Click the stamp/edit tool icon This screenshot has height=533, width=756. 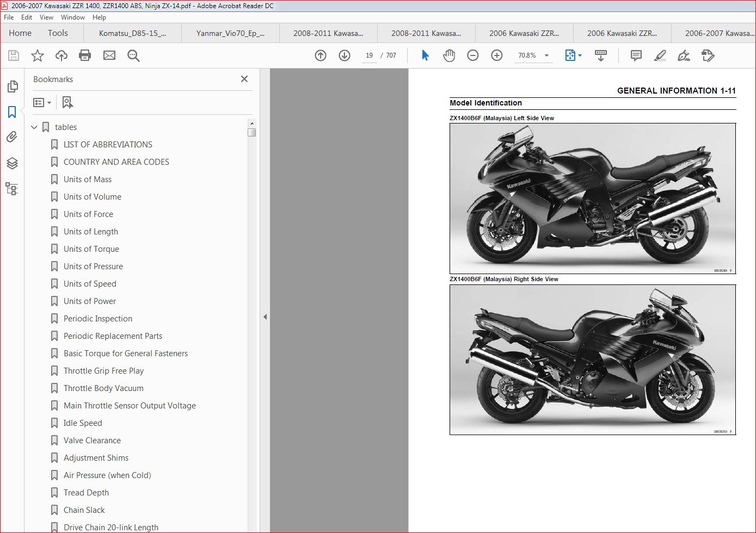coord(708,55)
